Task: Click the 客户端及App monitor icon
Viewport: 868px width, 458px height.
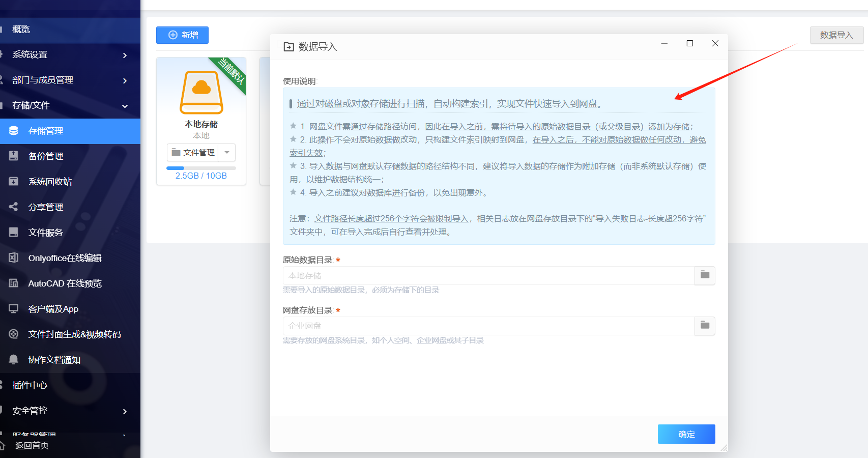Action: pyautogui.click(x=14, y=308)
